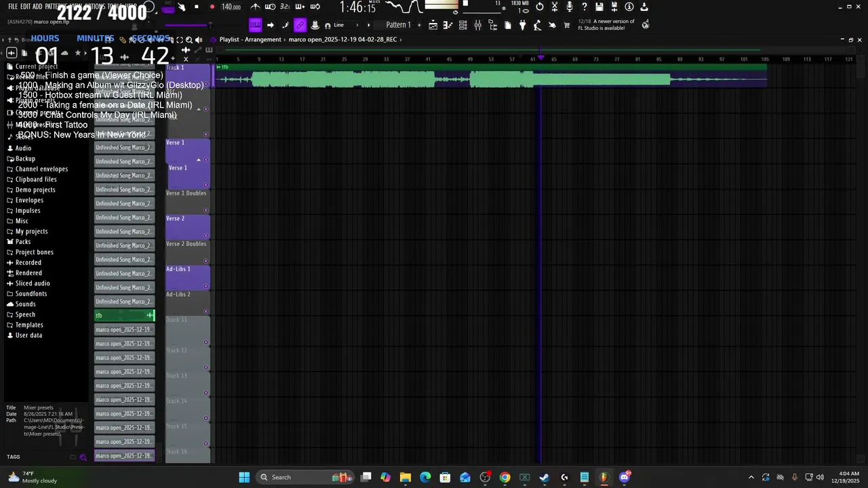Open Discord from taskbar

tap(624, 477)
